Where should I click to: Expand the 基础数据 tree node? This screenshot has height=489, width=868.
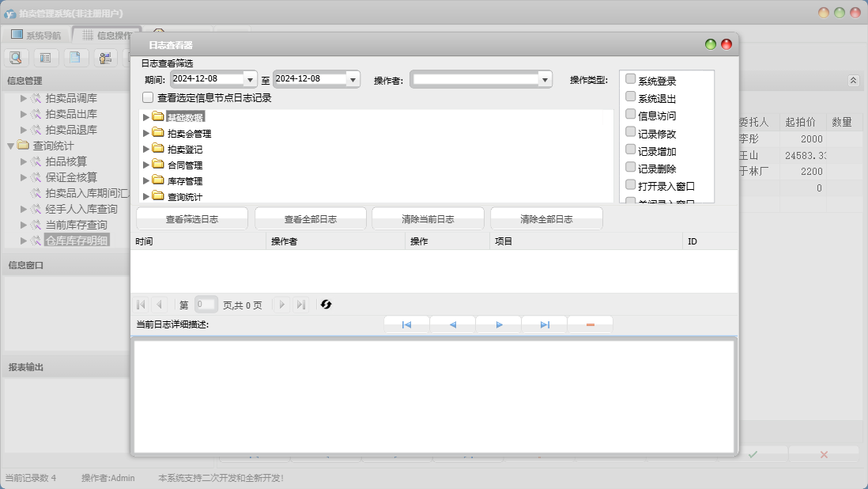146,117
